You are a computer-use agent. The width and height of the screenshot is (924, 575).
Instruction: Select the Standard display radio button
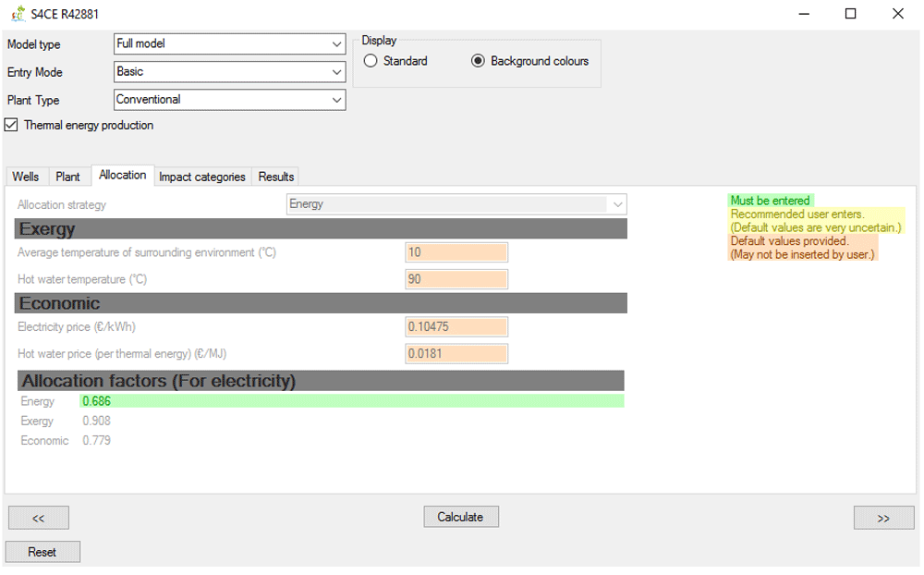pyautogui.click(x=371, y=61)
